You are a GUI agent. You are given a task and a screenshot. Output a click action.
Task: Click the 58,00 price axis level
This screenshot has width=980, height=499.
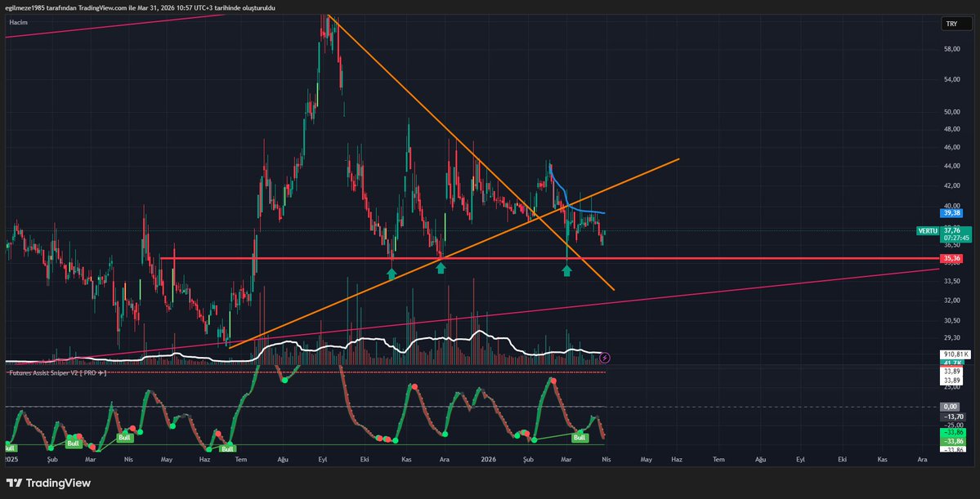pyautogui.click(x=952, y=49)
